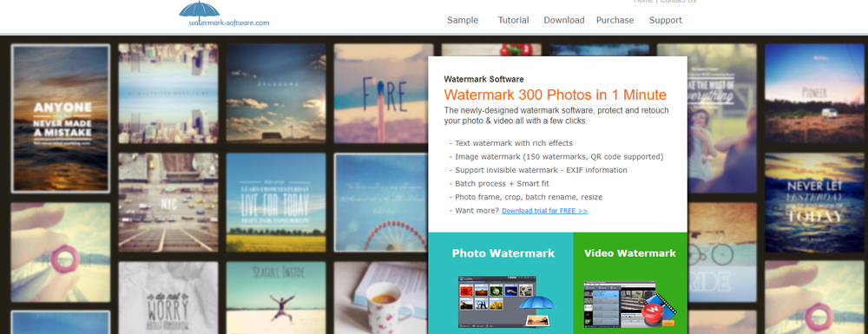Viewport: 868px width, 334px height.
Task: Open the clouds over dark horizon photo
Action: [276, 94]
